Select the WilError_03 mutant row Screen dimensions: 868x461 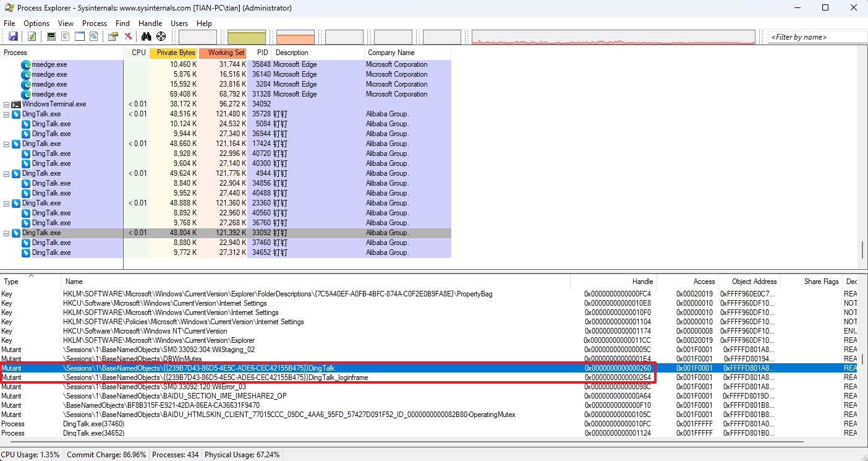[x=429, y=387]
